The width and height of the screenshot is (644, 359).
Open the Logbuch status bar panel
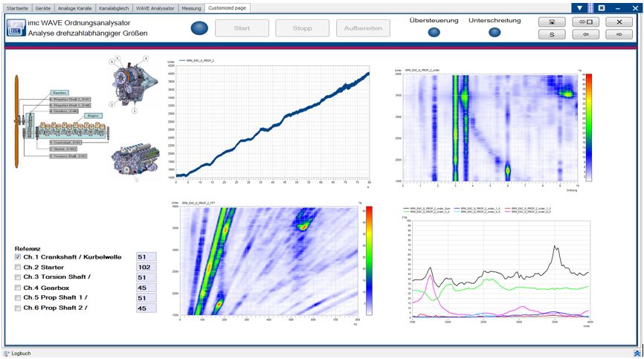20,354
